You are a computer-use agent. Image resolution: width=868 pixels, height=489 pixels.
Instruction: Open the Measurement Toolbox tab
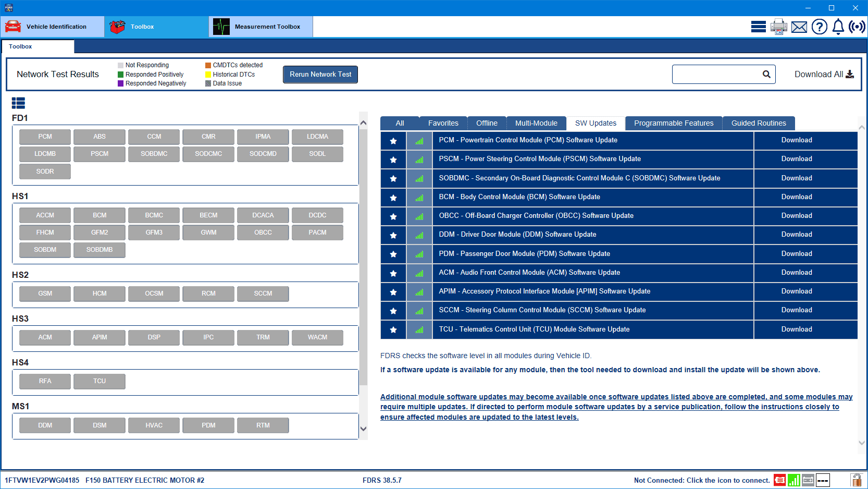[x=261, y=27]
